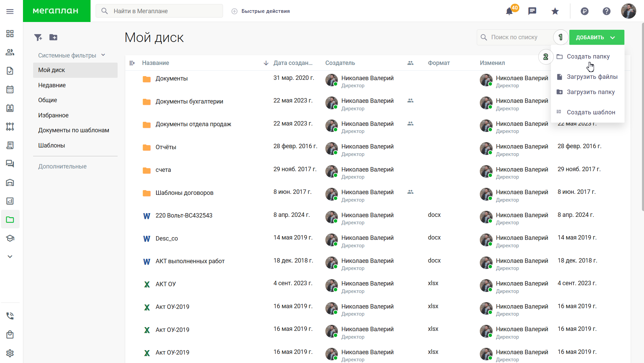This screenshot has height=363, width=644.
Task: Open the learning graduation cap icon
Action: point(10,238)
